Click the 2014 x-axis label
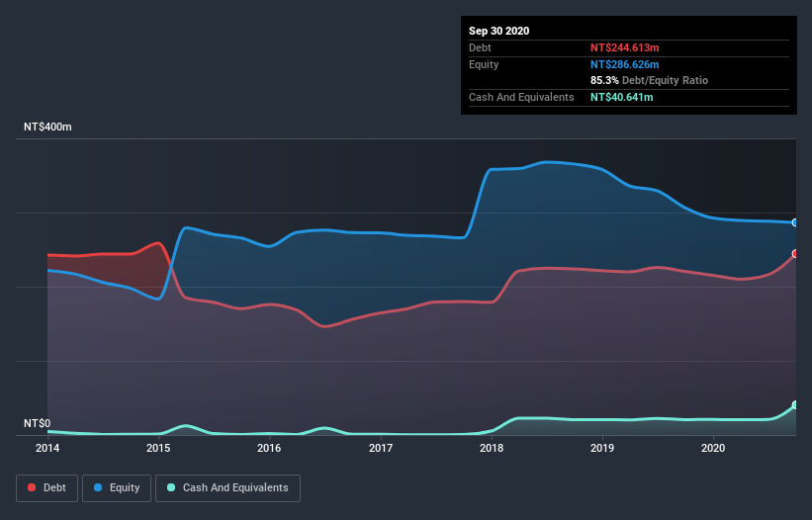812x520 pixels. click(47, 448)
